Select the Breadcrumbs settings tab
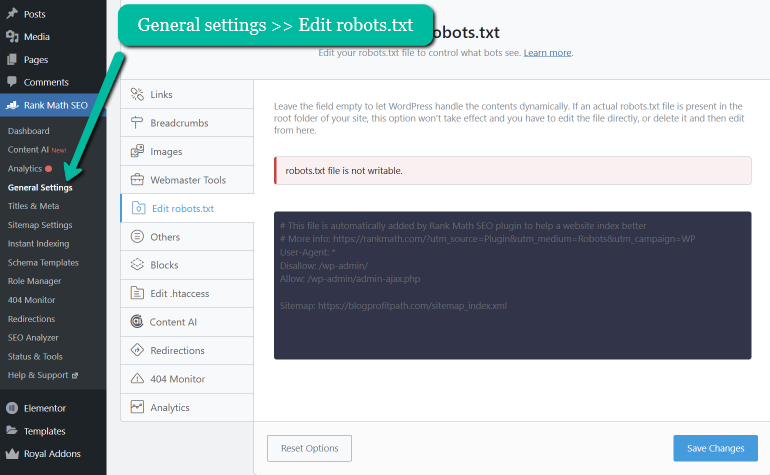 187,123
